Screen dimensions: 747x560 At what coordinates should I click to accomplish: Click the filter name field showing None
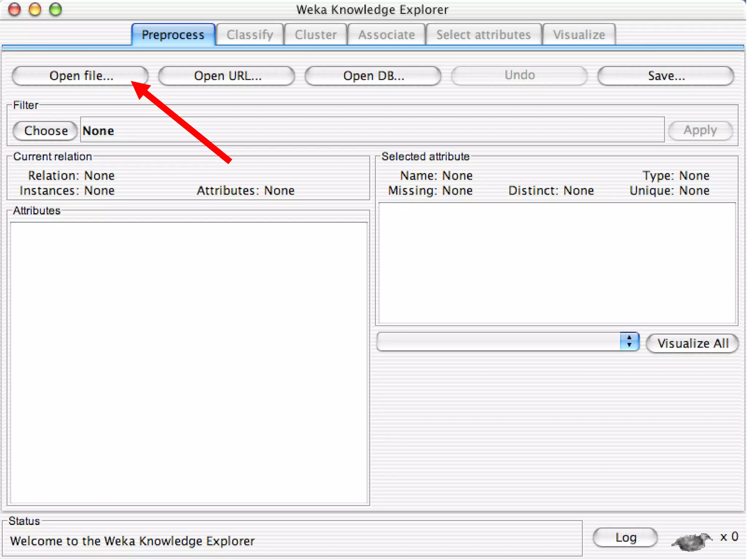pos(372,130)
